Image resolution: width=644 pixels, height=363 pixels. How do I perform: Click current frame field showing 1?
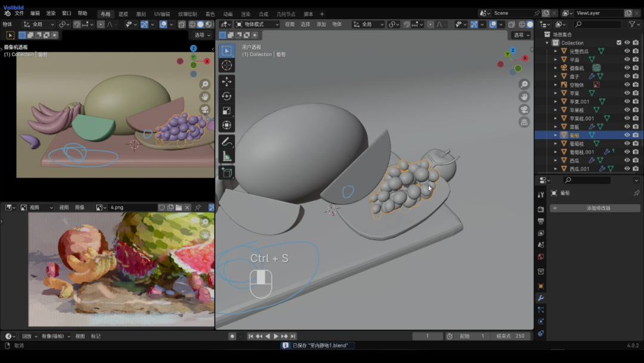tap(428, 336)
